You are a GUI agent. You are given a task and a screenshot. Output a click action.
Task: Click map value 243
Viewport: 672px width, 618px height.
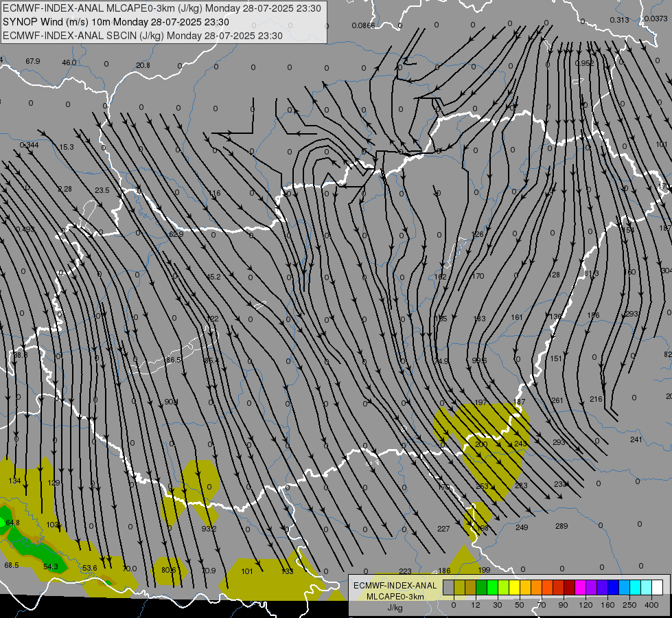520,444
